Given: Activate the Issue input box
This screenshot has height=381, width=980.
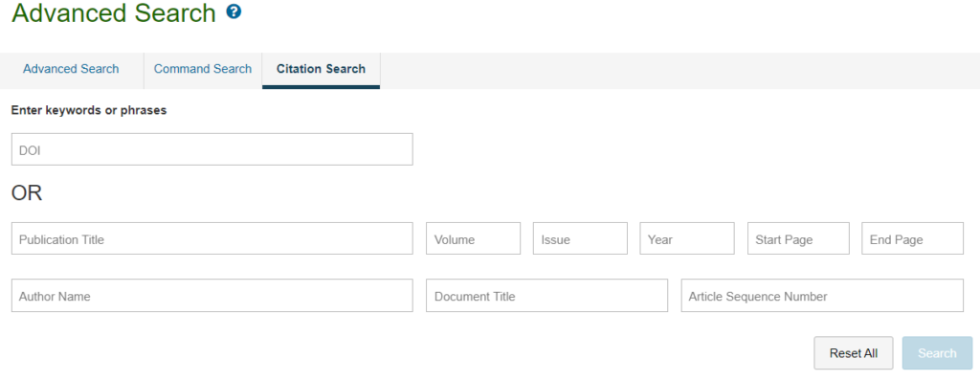Looking at the screenshot, I should 580,238.
